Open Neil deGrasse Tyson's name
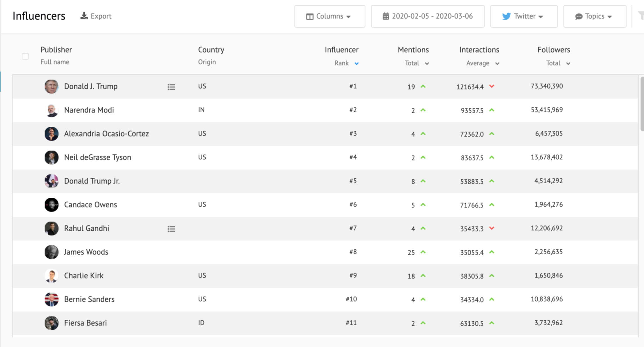 98,157
